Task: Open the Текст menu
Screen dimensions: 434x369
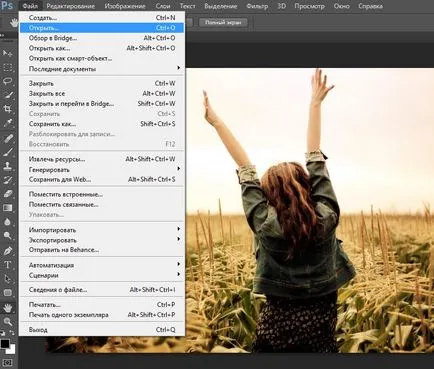Action: coord(188,6)
